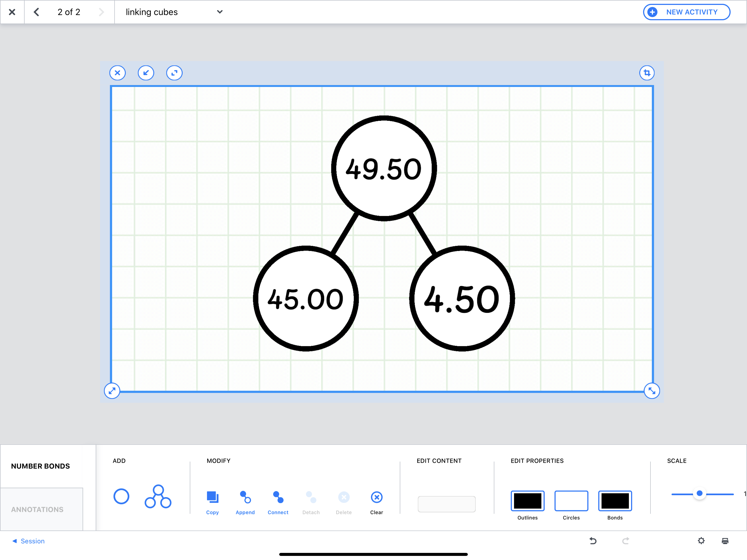Image resolution: width=747 pixels, height=560 pixels.
Task: Click the '2 of 2' page indicator
Action: click(x=69, y=12)
